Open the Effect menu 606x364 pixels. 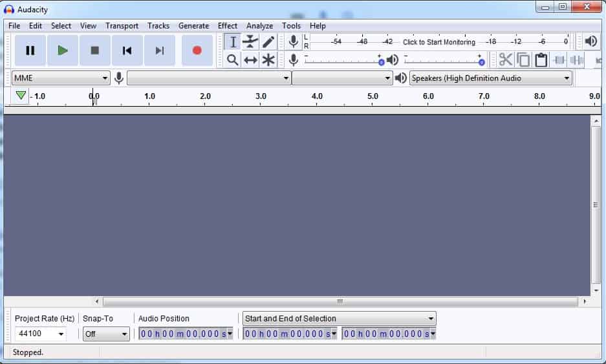pyautogui.click(x=228, y=26)
